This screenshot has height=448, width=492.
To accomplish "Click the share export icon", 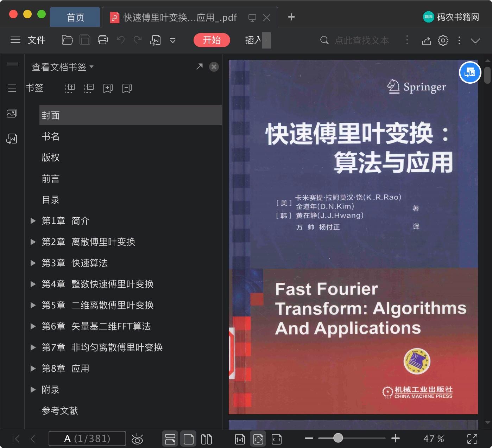I will [x=427, y=40].
